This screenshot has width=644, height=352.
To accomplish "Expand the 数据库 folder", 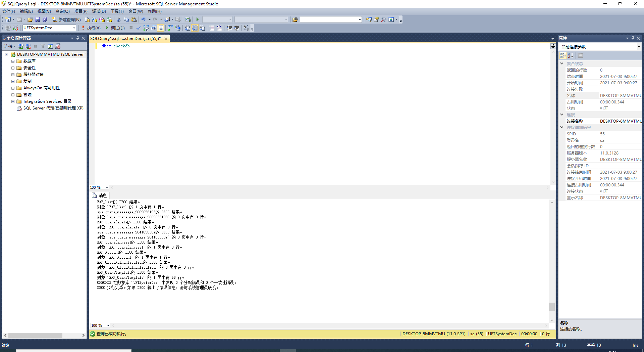I will tap(13, 61).
